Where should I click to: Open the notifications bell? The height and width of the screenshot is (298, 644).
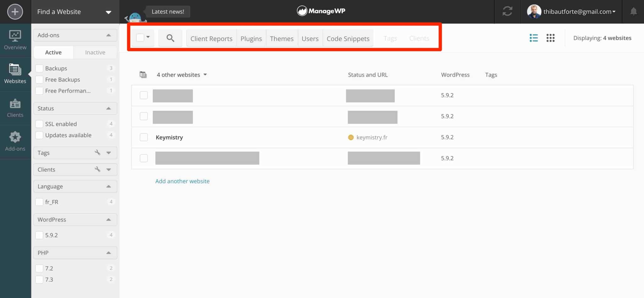(x=634, y=12)
